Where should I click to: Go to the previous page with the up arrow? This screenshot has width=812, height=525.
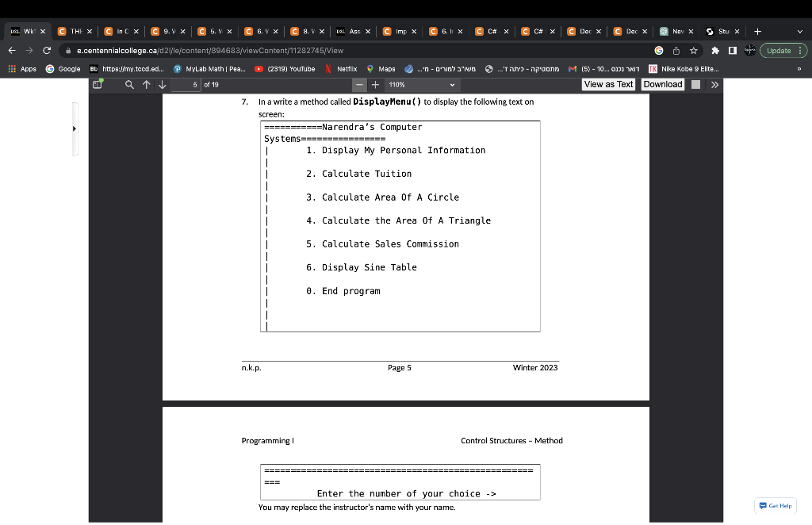tap(146, 84)
